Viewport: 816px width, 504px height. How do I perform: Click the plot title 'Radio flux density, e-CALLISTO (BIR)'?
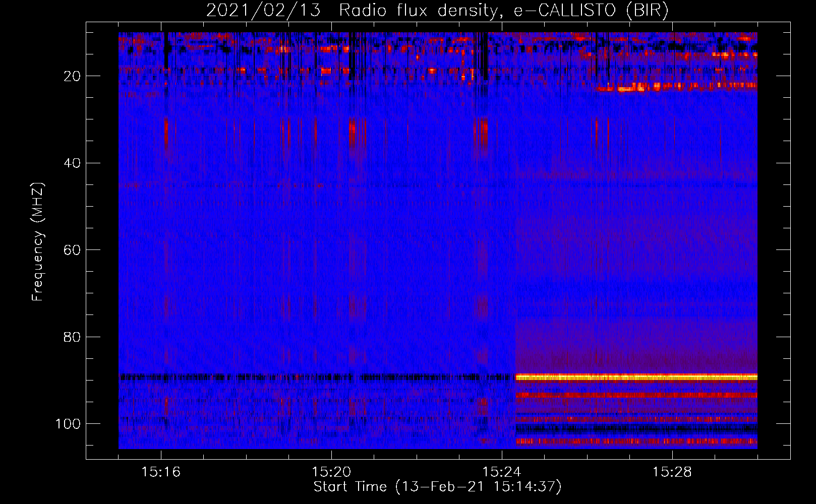504,11
